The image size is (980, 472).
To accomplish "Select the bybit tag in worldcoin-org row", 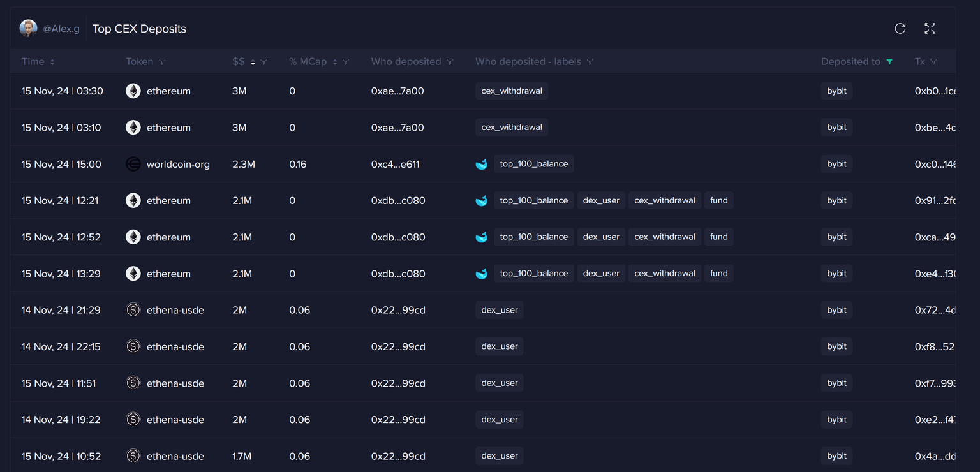I will click(x=836, y=164).
